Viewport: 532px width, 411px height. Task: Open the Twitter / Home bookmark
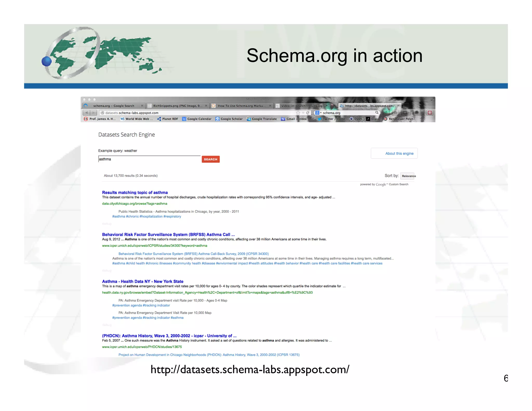(x=331, y=119)
